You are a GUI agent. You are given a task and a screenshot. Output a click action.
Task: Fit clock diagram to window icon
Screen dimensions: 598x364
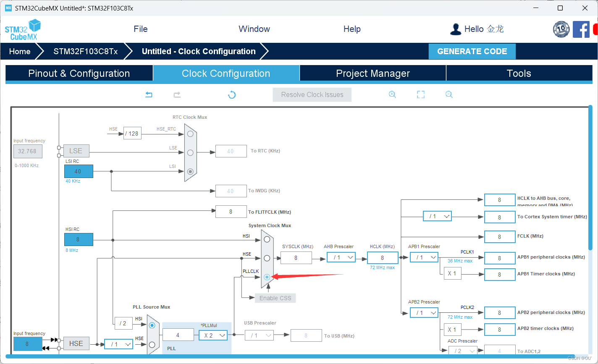(x=421, y=94)
